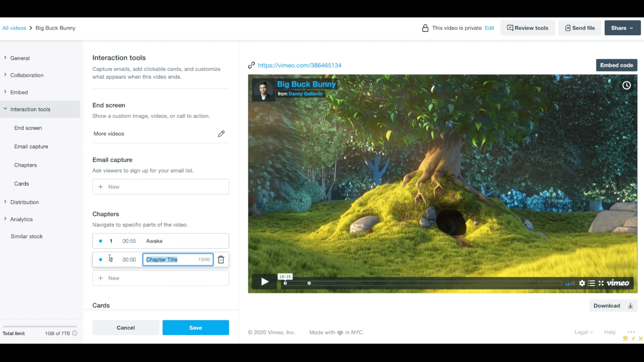Click the uploader portrait thumbnail
The width and height of the screenshot is (644, 362).
pyautogui.click(x=263, y=89)
